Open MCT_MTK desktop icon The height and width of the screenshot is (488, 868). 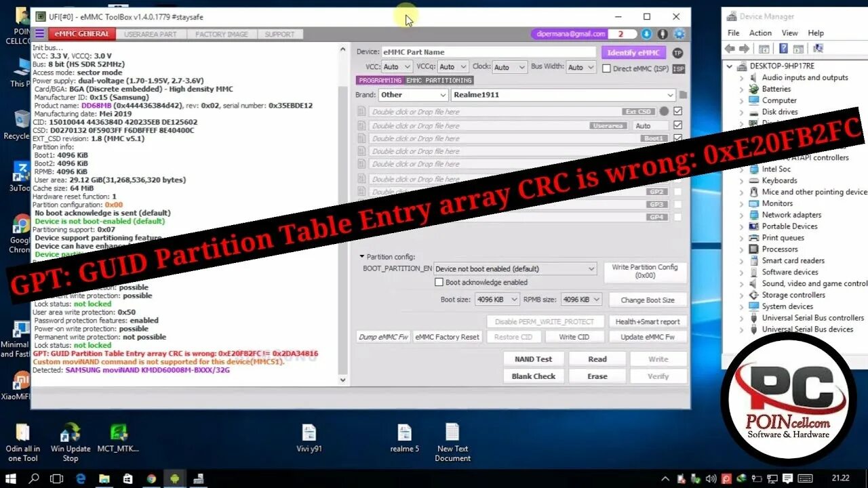(119, 438)
